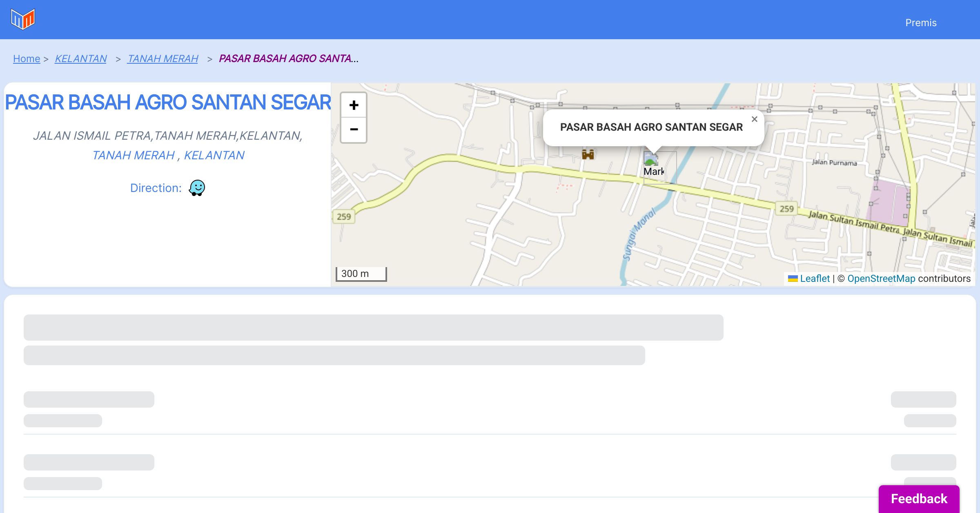Screen dimensions: 980x513
Task: Zoom in on the map
Action: [354, 105]
